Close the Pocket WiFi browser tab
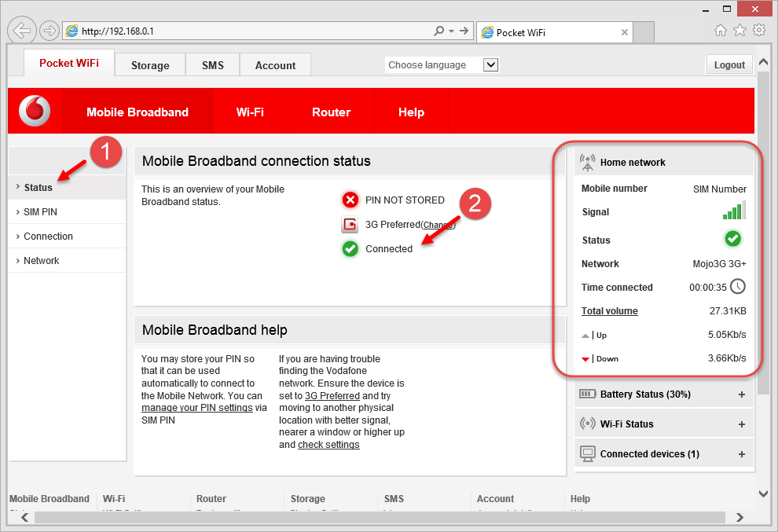Screen dimensions: 778x532 point(625,32)
